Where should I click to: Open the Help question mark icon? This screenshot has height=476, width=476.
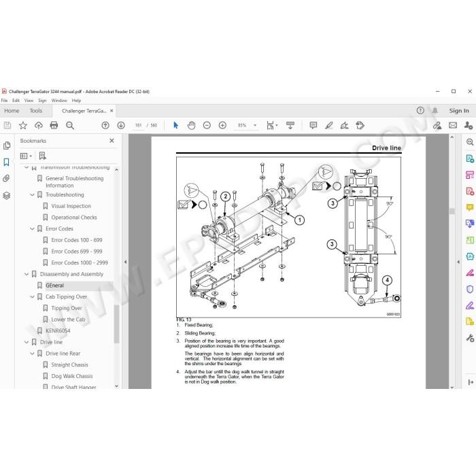pyautogui.click(x=420, y=111)
